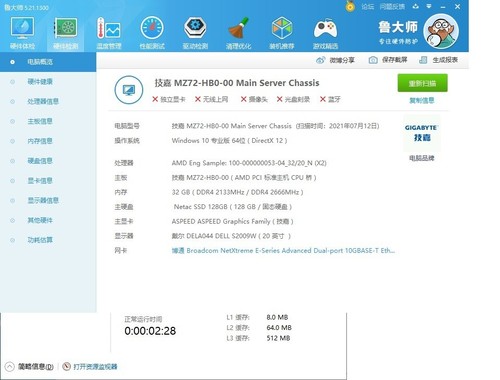Click the AMD Eng Sample processor value
The height and width of the screenshot is (380, 500).
pyautogui.click(x=249, y=163)
